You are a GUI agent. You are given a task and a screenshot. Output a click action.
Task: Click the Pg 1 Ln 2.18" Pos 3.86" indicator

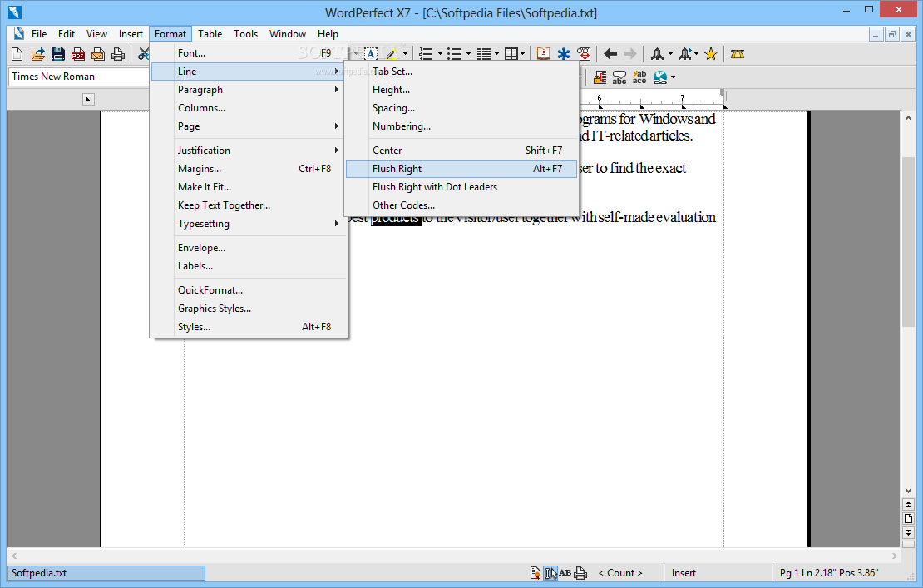pos(829,573)
